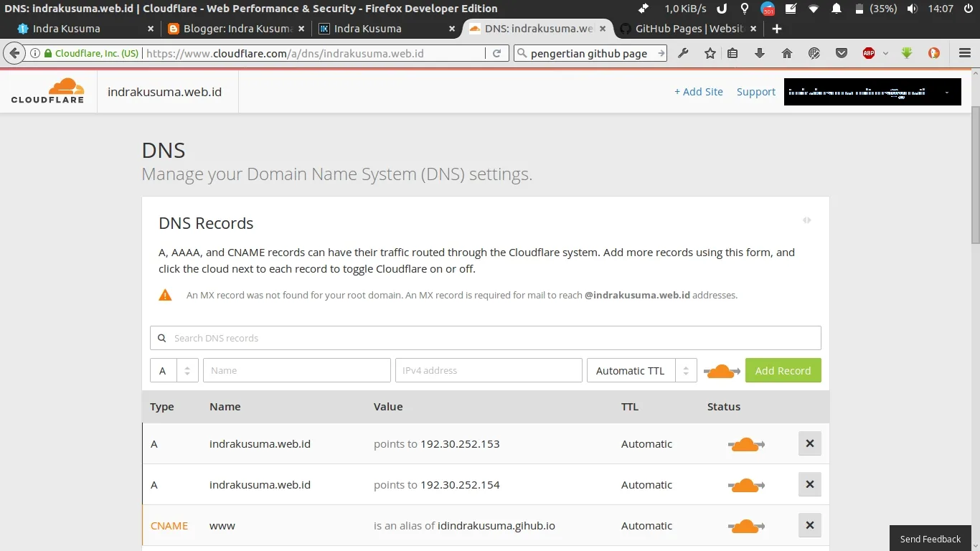
Task: Go to the Firefox home page icon
Action: (x=787, y=53)
